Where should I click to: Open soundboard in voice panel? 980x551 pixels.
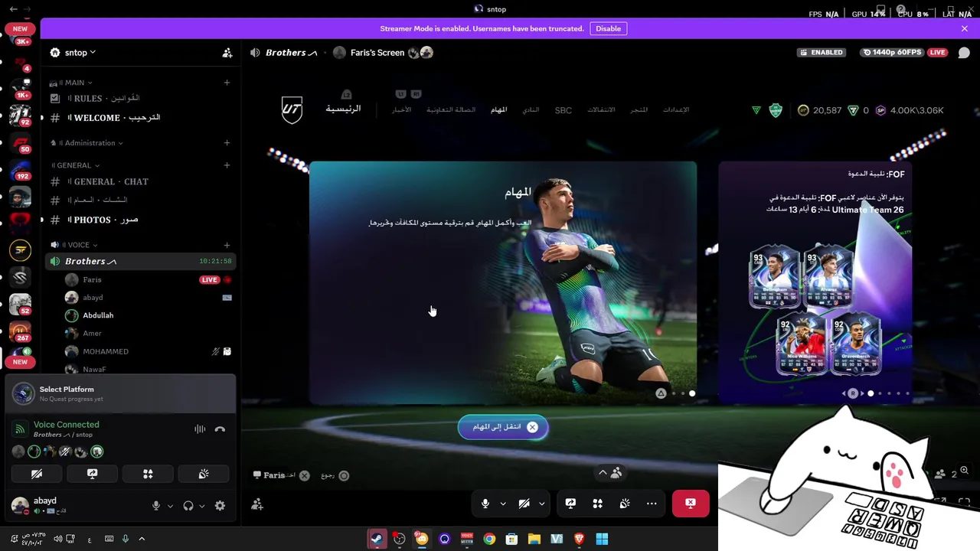204,474
